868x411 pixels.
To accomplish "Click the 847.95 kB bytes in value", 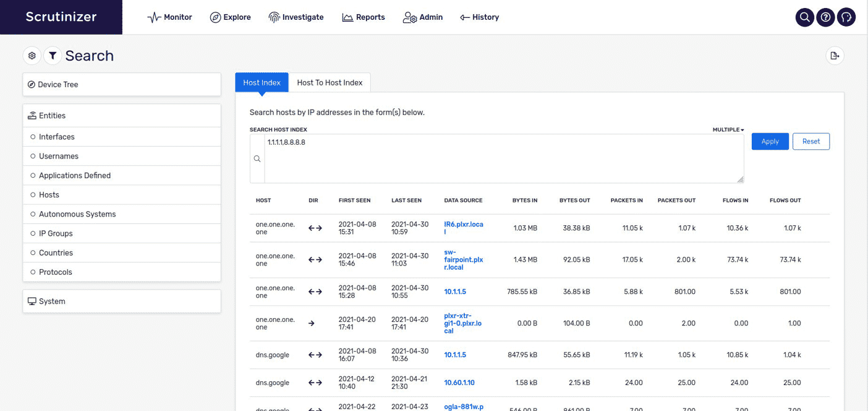I will (522, 355).
